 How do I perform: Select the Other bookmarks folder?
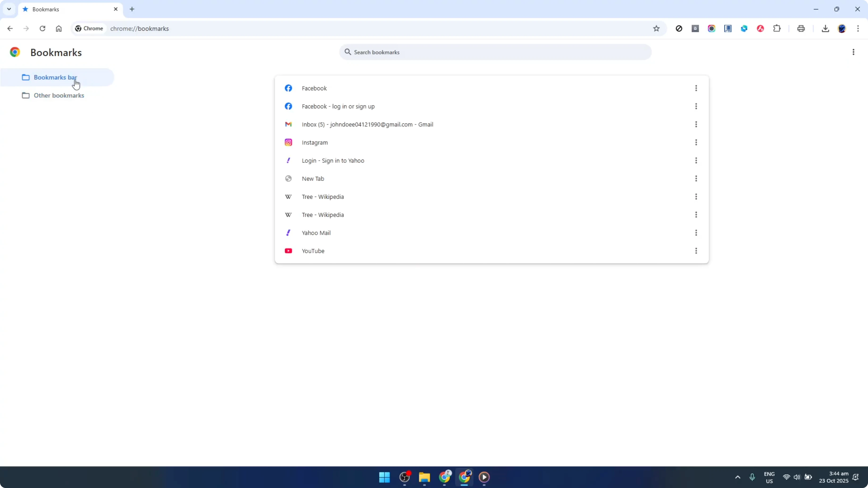pos(57,96)
